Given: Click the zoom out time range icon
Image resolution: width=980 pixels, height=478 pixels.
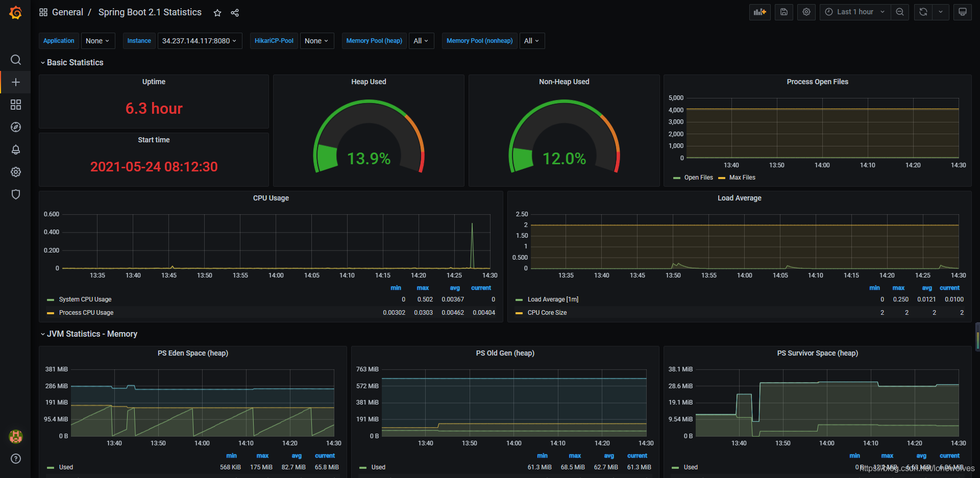Looking at the screenshot, I should pos(900,12).
